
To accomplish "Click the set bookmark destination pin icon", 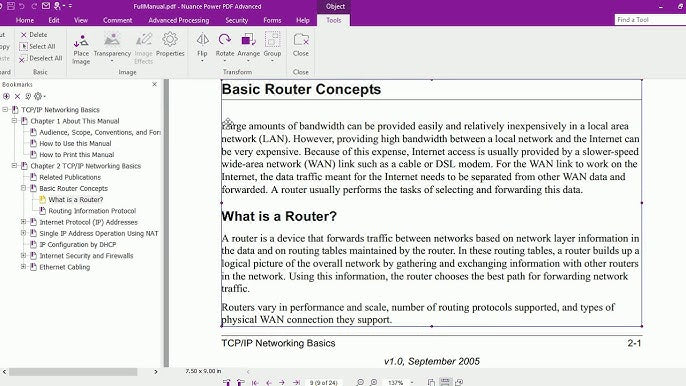I will tap(28, 96).
